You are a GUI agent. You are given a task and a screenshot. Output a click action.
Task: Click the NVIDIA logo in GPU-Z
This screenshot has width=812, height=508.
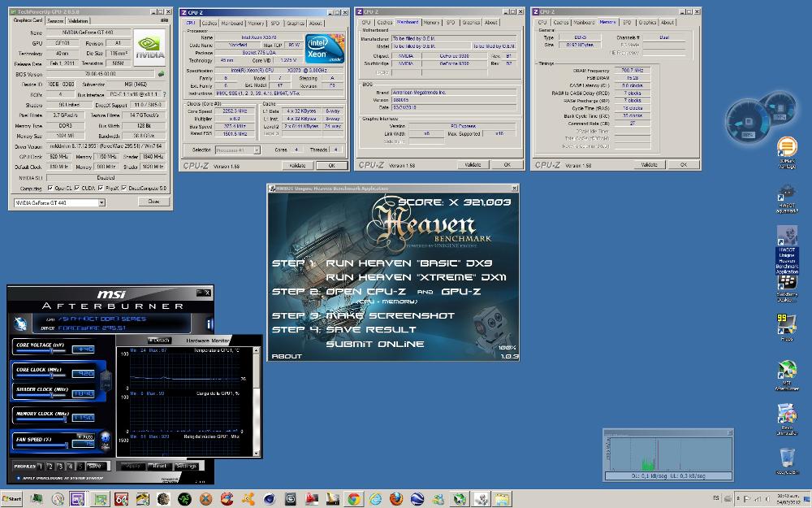(x=149, y=47)
